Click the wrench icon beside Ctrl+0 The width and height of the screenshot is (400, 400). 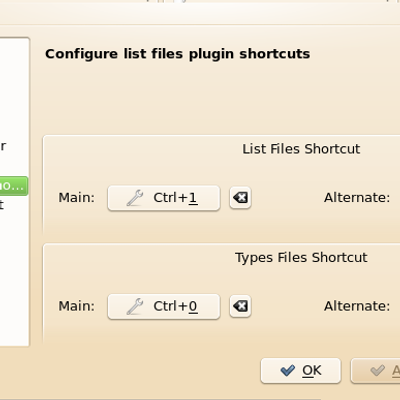coord(135,306)
